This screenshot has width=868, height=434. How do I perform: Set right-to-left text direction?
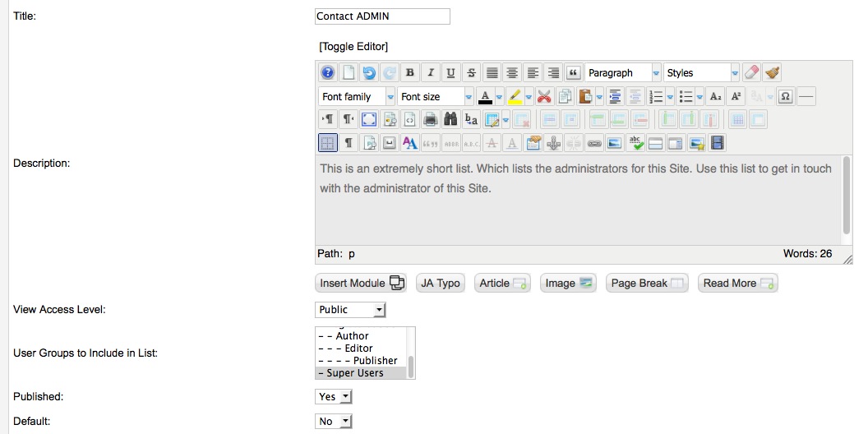[349, 119]
